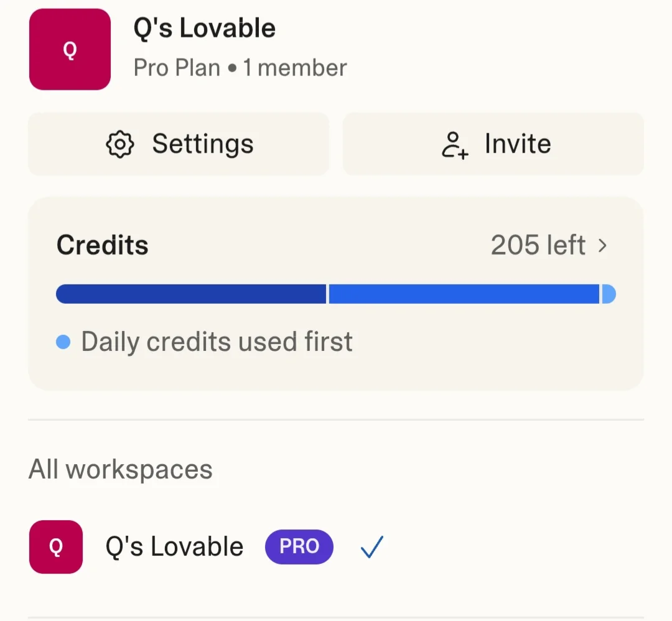Click the Daily credits used first label

[216, 342]
